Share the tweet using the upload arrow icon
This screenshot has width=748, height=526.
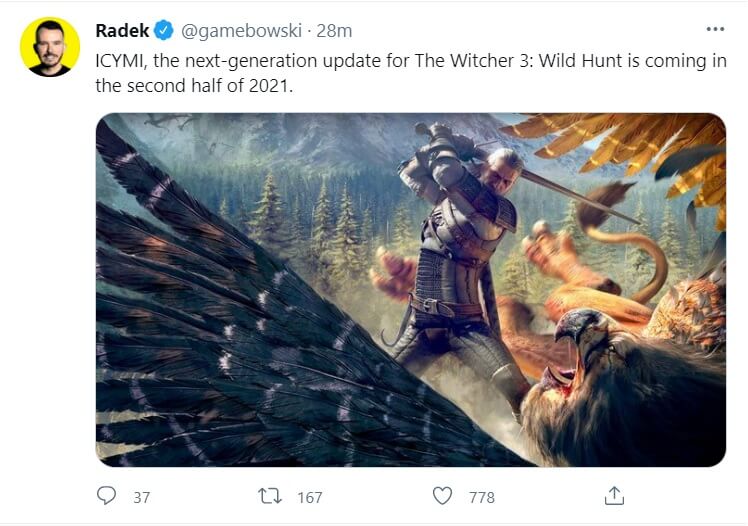614,495
